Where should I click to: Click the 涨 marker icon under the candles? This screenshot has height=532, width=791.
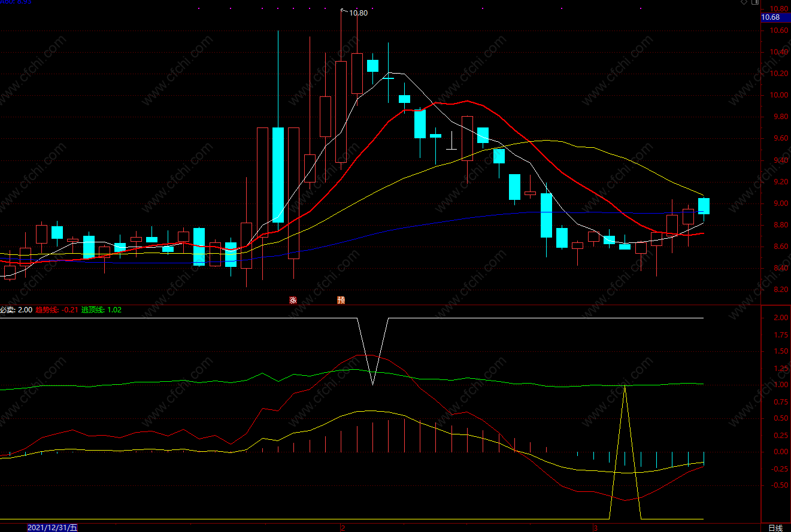point(293,300)
